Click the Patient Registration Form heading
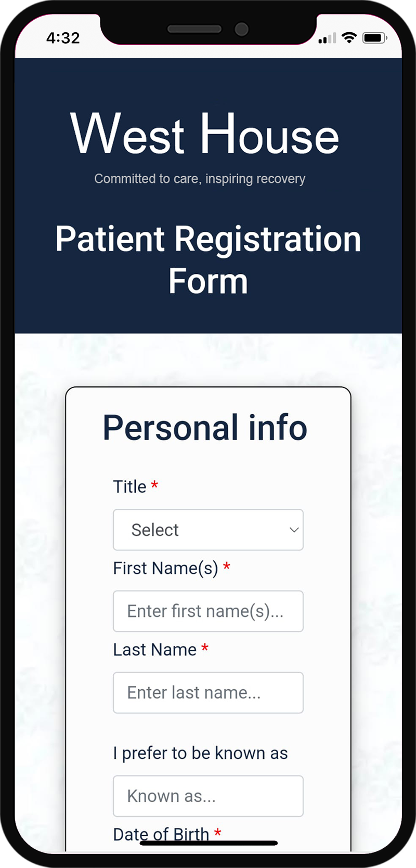The height and width of the screenshot is (868, 416). pyautogui.click(x=208, y=260)
